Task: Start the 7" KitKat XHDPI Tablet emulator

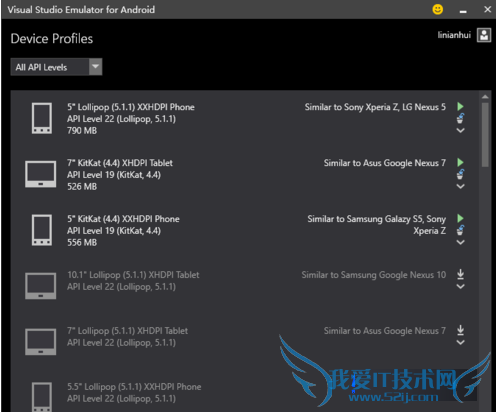Action: (460, 163)
